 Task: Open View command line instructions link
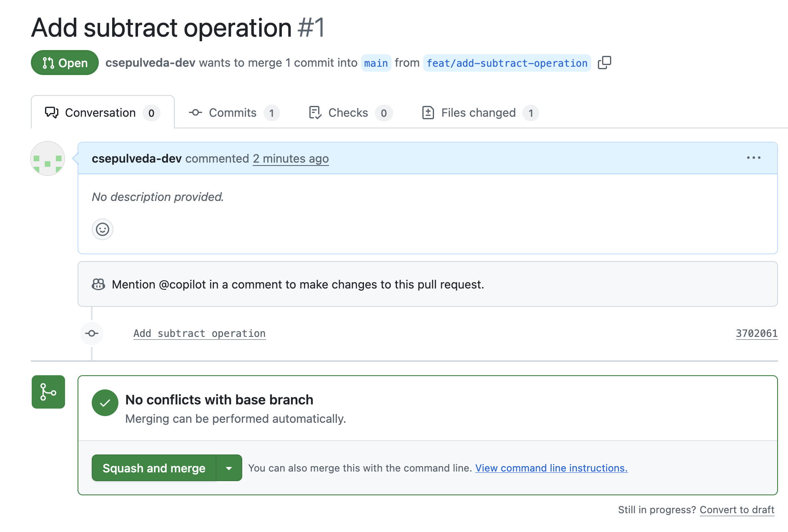tap(551, 468)
